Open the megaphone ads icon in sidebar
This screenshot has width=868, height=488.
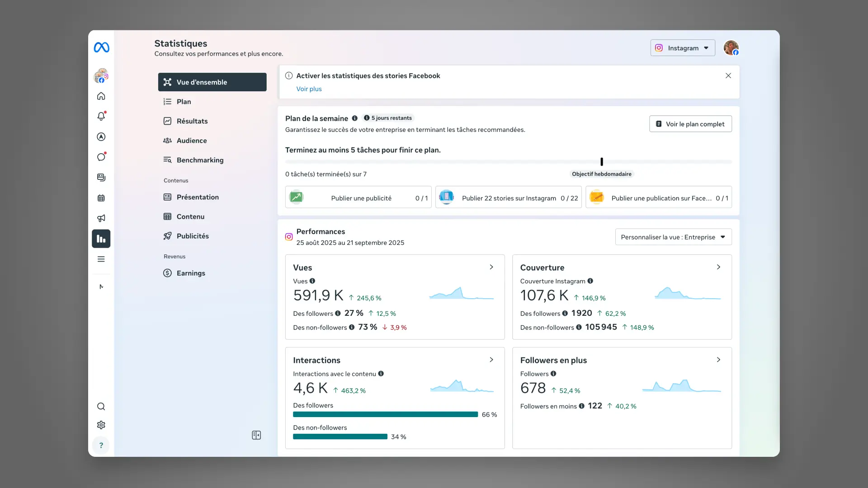tap(101, 218)
